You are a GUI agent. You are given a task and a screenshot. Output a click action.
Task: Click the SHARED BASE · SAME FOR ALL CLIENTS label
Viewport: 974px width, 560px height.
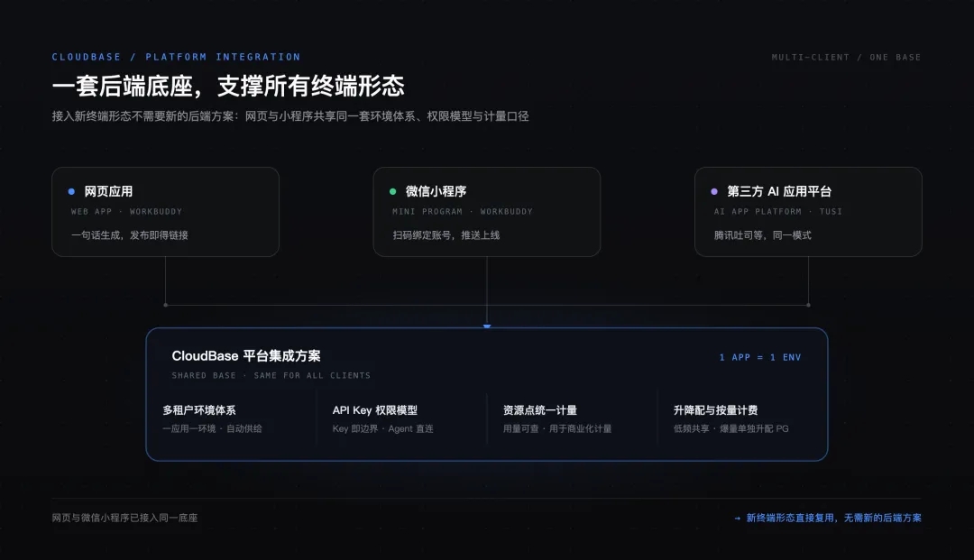(271, 376)
